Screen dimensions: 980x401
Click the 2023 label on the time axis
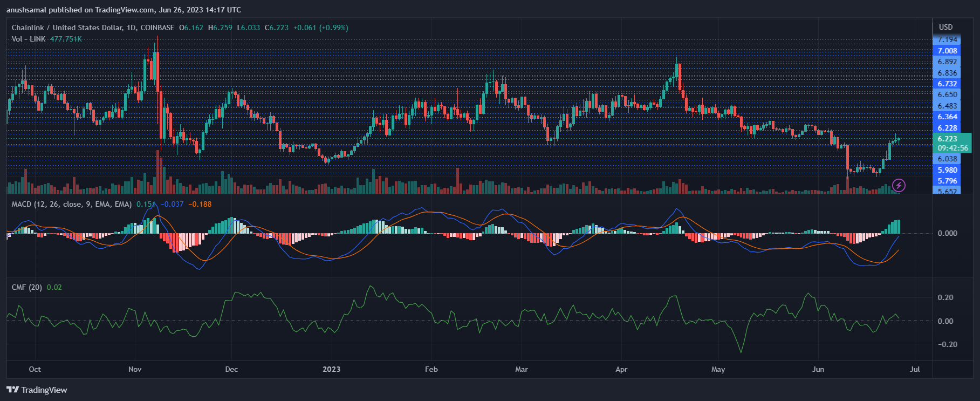[331, 369]
